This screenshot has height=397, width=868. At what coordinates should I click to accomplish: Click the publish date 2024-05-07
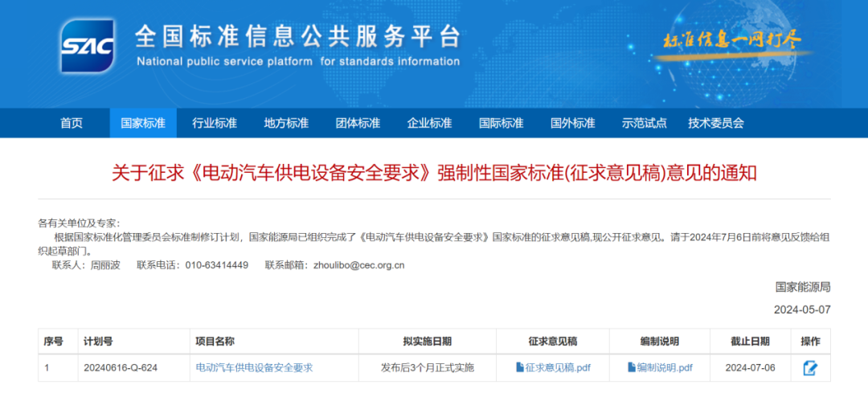click(x=802, y=309)
